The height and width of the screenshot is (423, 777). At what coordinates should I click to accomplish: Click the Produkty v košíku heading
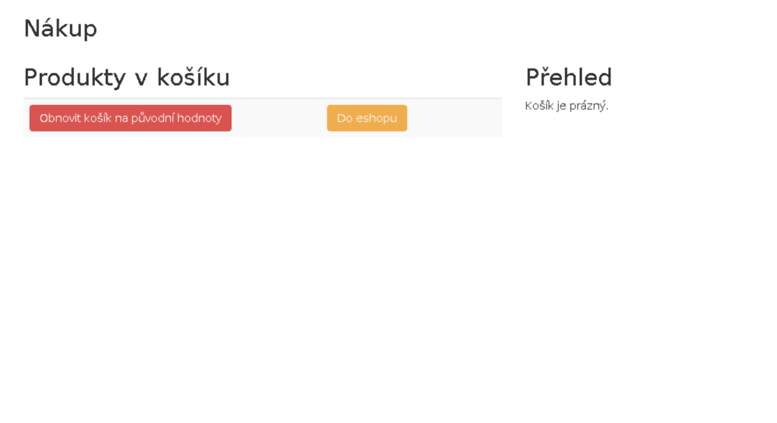(127, 77)
